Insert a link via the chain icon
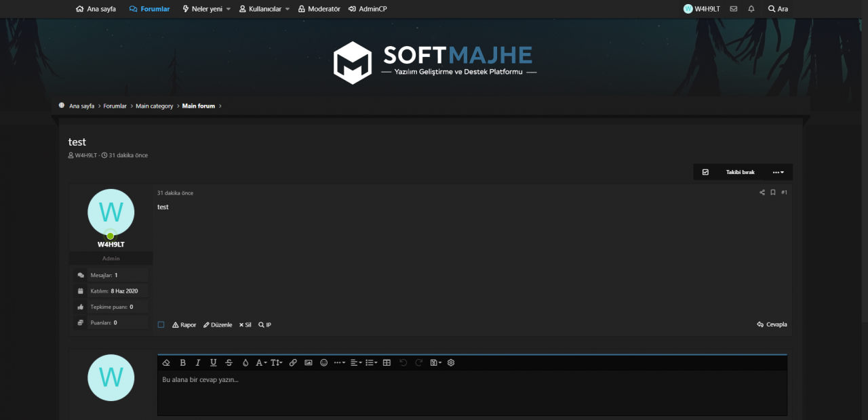 tap(293, 362)
